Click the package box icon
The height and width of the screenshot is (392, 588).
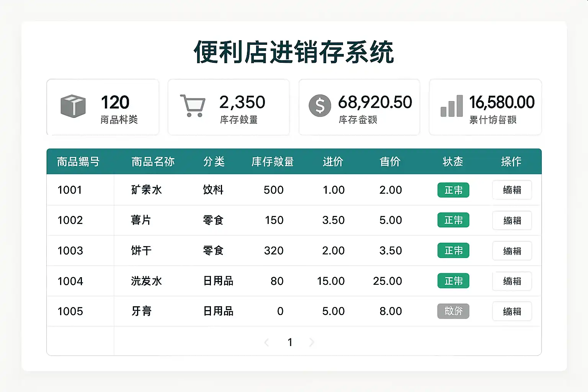click(73, 106)
